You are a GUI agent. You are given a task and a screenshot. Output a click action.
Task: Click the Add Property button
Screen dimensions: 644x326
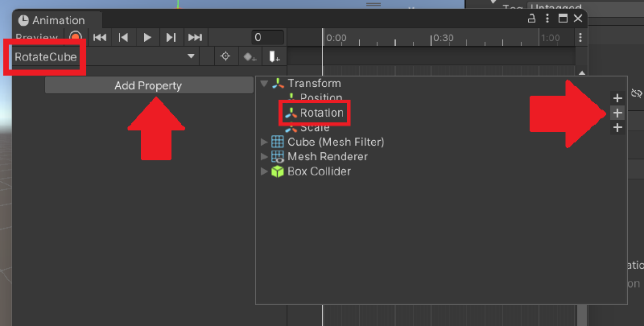tap(148, 85)
